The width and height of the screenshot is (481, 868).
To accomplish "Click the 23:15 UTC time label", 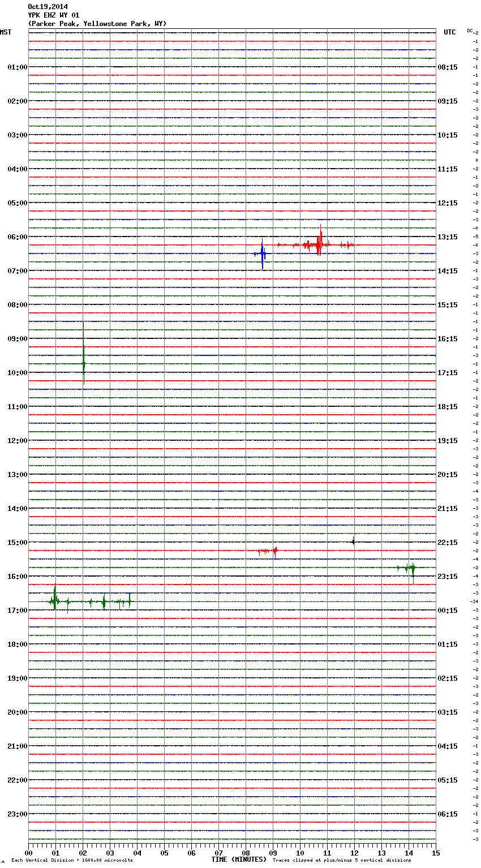I will click(x=448, y=577).
